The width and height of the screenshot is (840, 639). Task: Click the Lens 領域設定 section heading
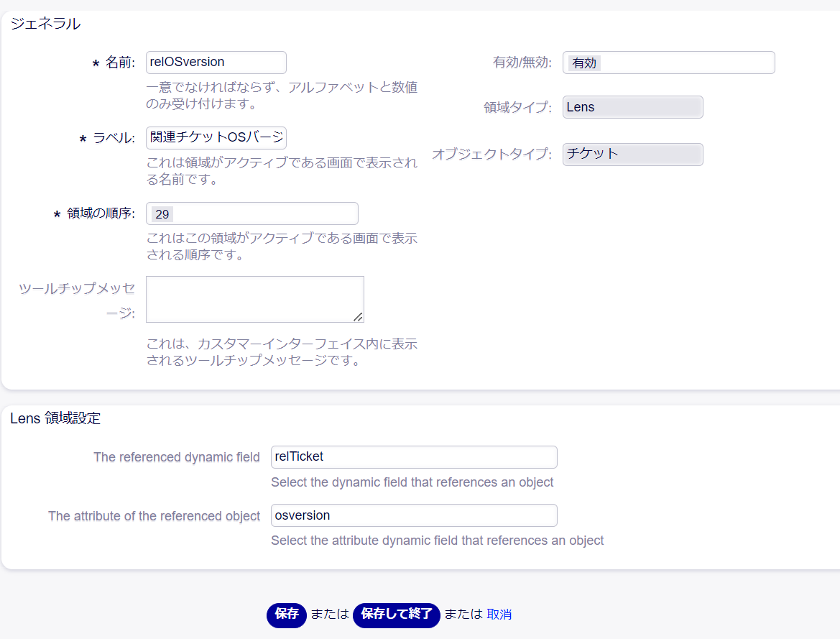coord(55,418)
